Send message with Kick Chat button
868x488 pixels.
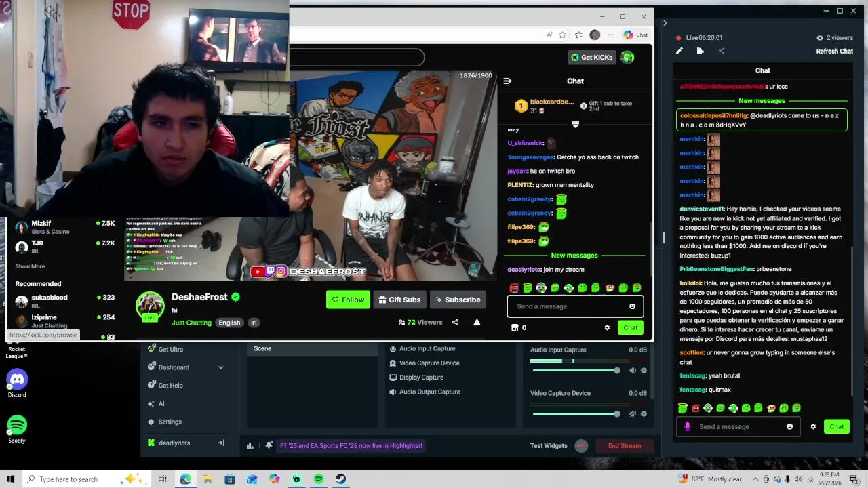tap(631, 327)
